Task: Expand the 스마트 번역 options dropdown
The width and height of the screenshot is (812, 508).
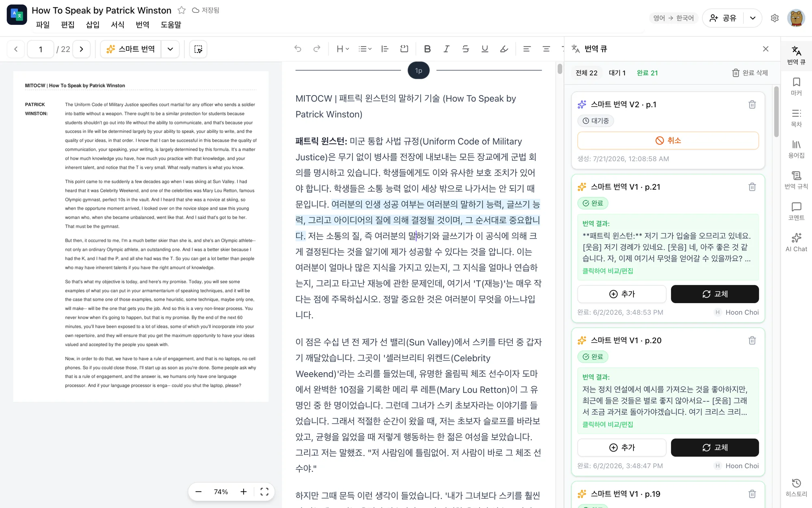Action: 170,49
